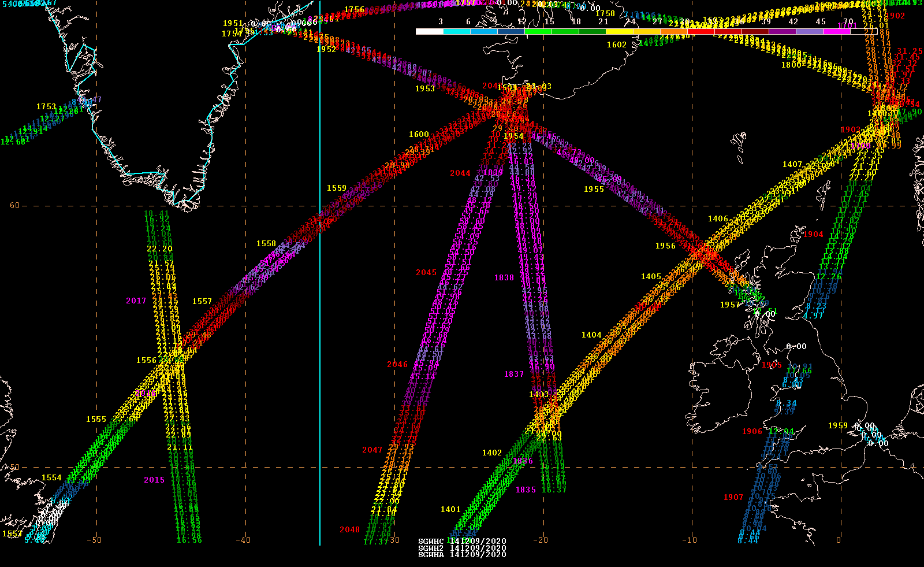The image size is (924, 567).
Task: Click the wave height value 12.26
Action: (829, 277)
